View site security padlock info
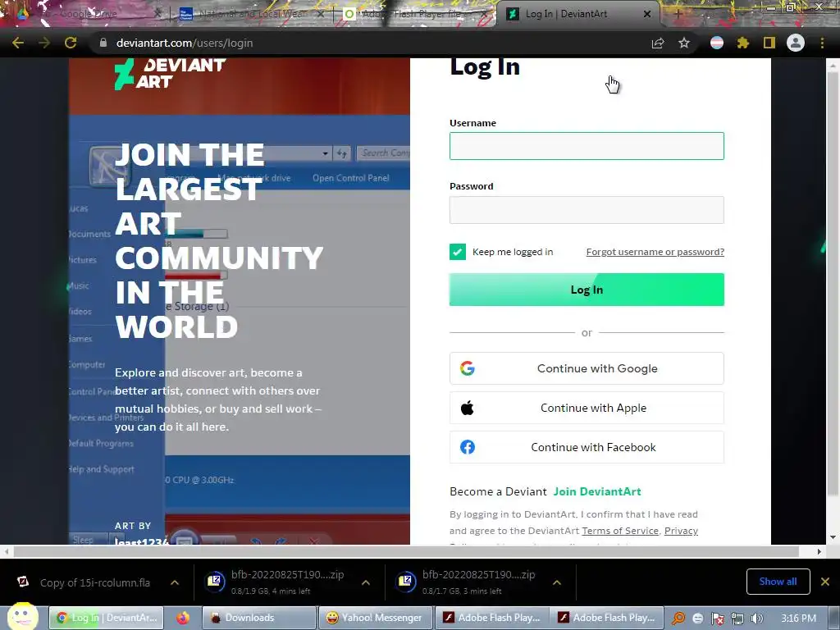This screenshot has height=630, width=840. pyautogui.click(x=103, y=43)
